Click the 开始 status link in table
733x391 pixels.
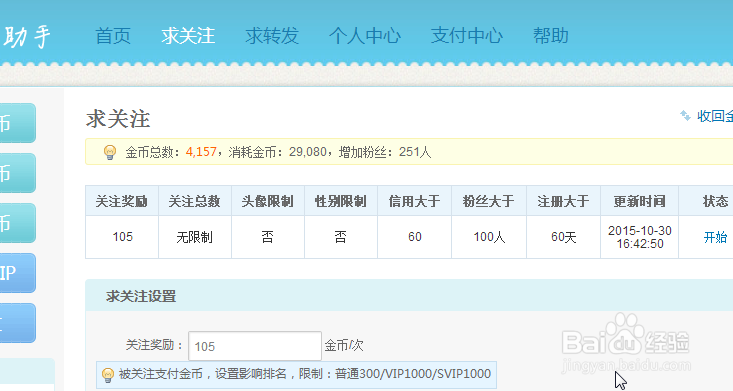[x=715, y=237]
